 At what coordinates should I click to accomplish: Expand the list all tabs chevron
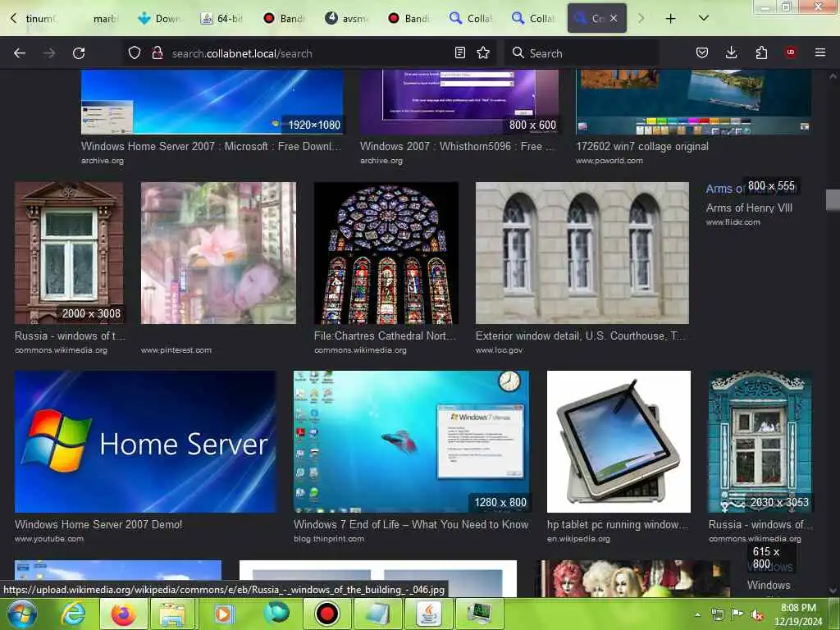704,18
